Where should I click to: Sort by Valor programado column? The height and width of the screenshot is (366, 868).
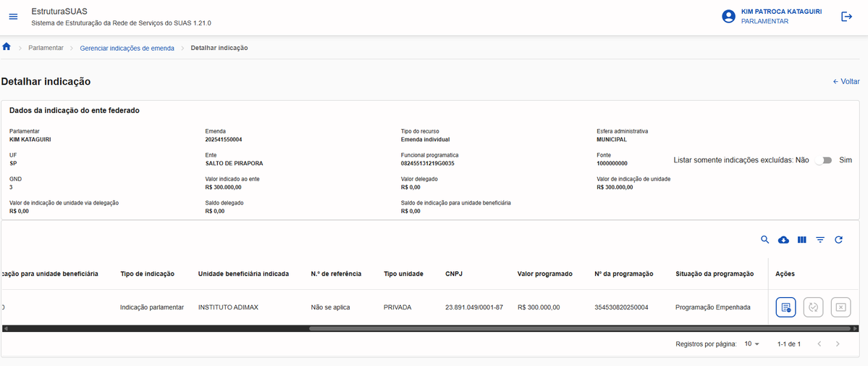544,274
